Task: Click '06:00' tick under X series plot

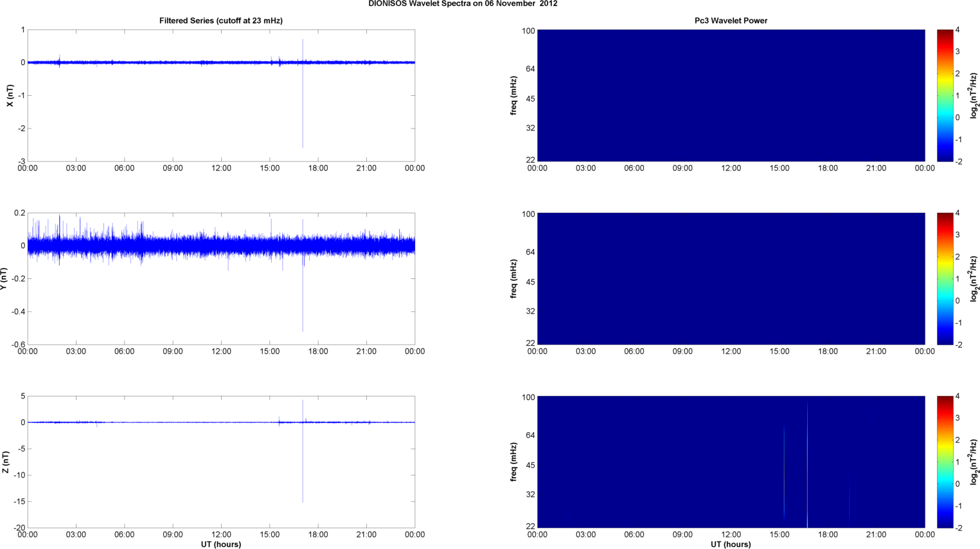Action: coord(124,168)
